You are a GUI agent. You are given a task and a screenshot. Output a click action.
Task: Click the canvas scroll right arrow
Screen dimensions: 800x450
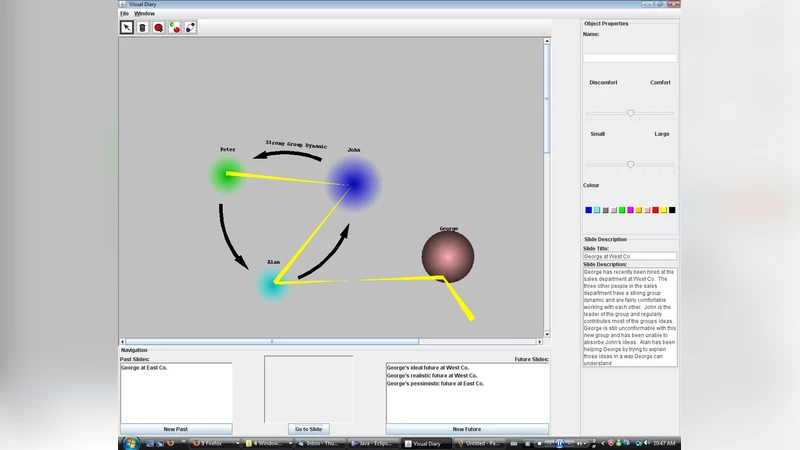(540, 342)
